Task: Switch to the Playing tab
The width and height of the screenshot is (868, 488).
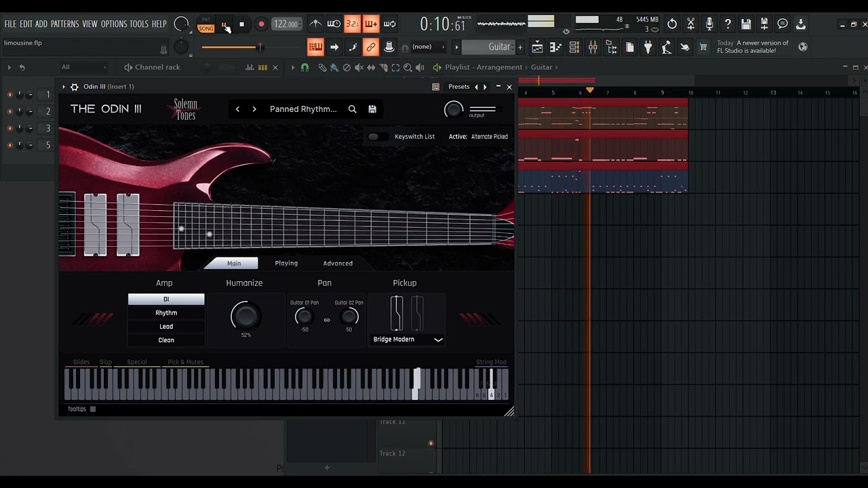Action: tap(286, 263)
